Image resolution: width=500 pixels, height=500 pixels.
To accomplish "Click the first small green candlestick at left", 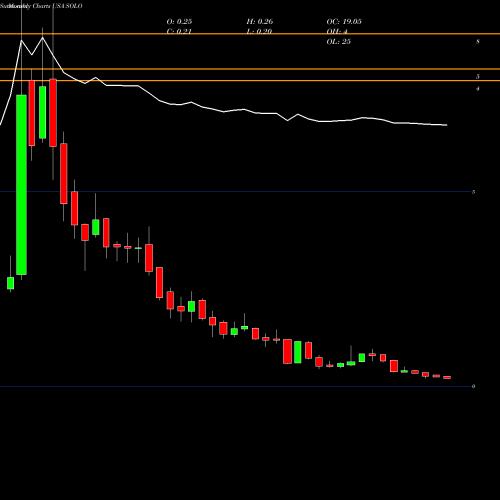I will pyautogui.click(x=11, y=283).
